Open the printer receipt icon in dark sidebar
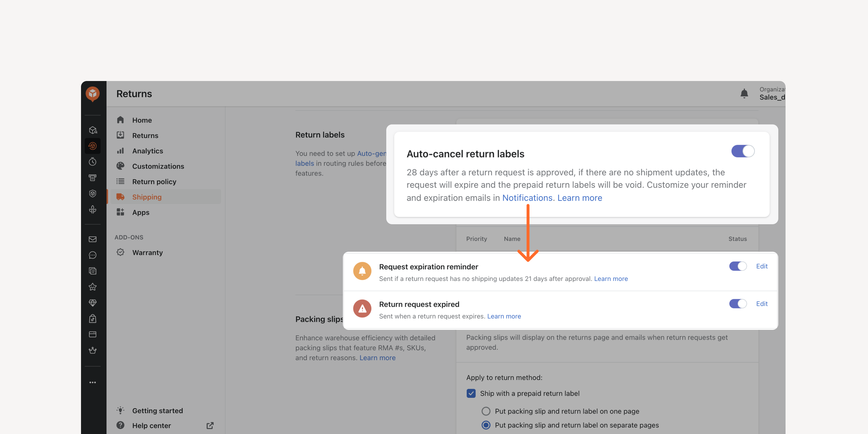This screenshot has height=434, width=868. coord(93,178)
